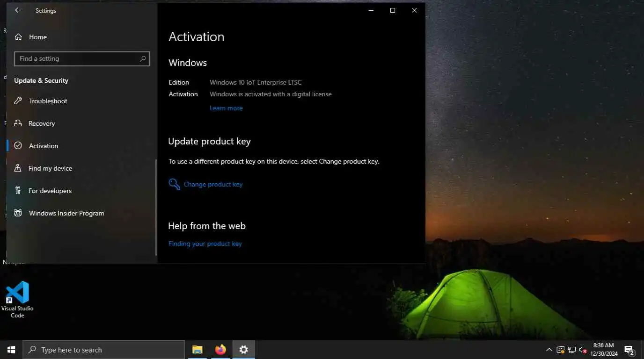This screenshot has width=644, height=359.
Task: Click the Update & Security heading
Action: tap(41, 80)
